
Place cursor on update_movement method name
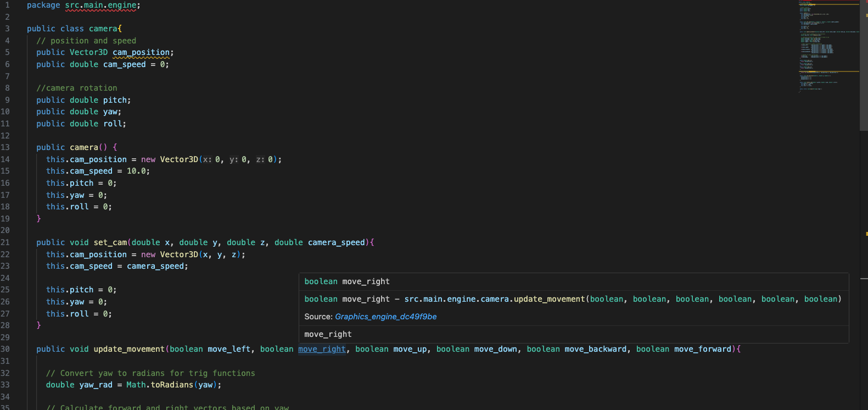coord(129,349)
